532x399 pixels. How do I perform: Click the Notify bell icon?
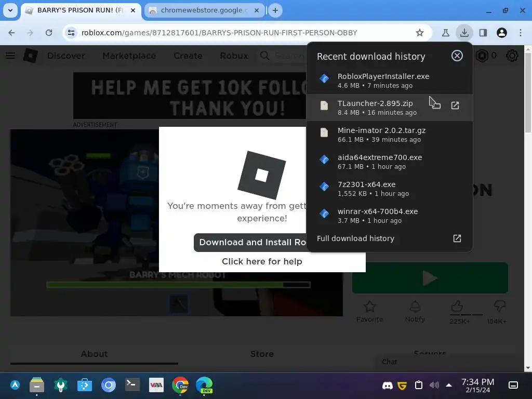click(415, 307)
